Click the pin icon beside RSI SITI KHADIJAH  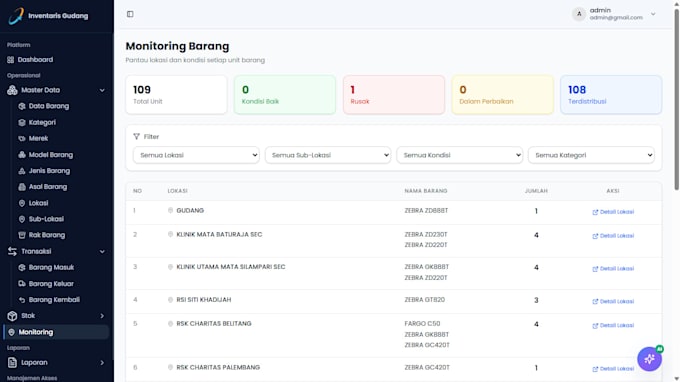[170, 300]
